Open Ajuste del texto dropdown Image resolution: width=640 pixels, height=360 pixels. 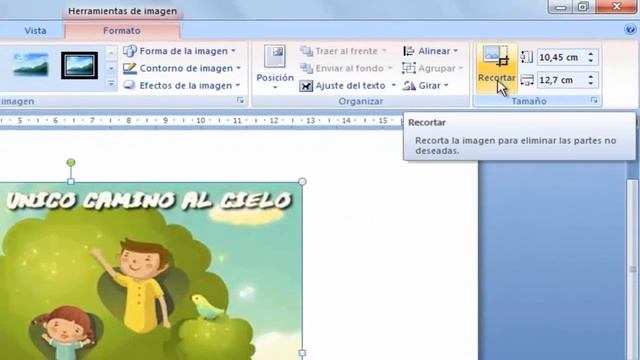348,86
